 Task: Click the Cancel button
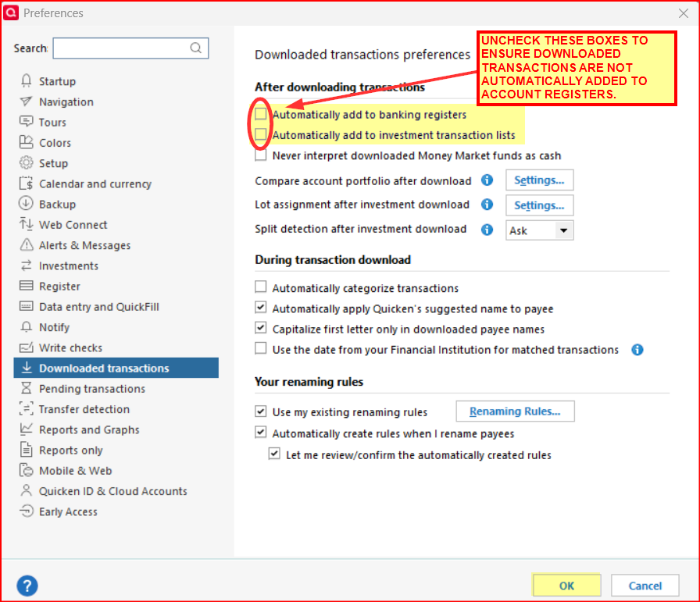(x=645, y=586)
